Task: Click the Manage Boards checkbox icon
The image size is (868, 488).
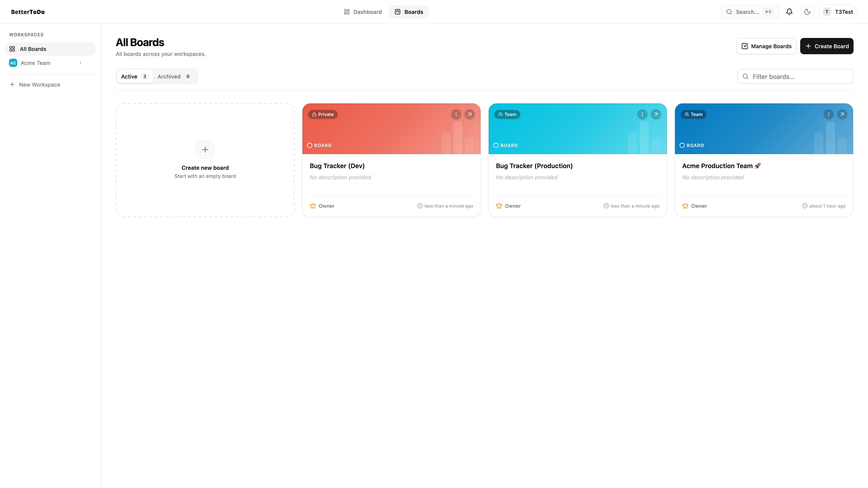Action: click(x=745, y=46)
